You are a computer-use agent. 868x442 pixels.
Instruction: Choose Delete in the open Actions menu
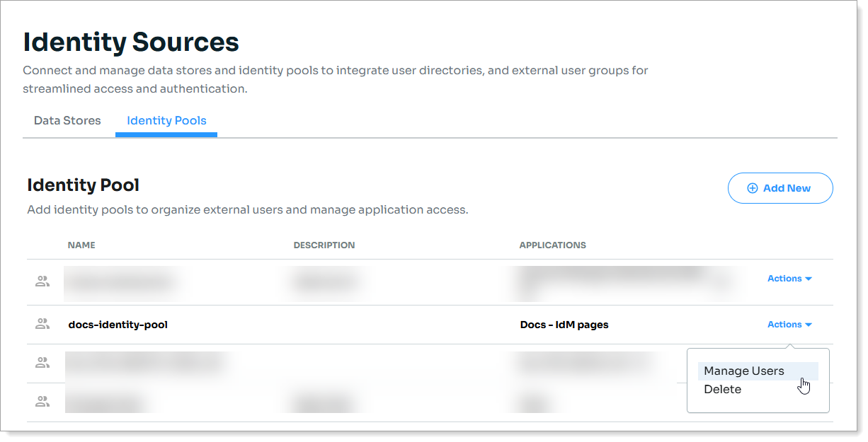click(x=722, y=389)
